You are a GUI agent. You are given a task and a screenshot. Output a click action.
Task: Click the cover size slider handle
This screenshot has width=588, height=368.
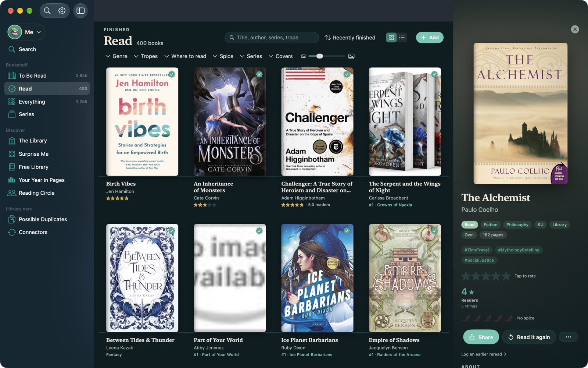tap(320, 56)
